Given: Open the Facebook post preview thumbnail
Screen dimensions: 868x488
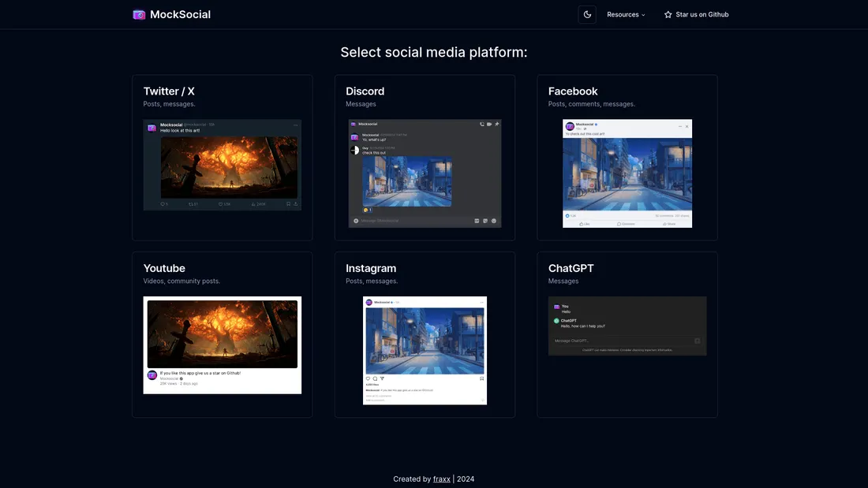Looking at the screenshot, I should point(627,173).
